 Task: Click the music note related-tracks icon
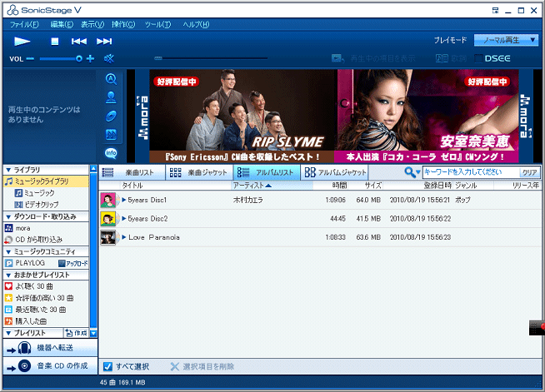111,134
